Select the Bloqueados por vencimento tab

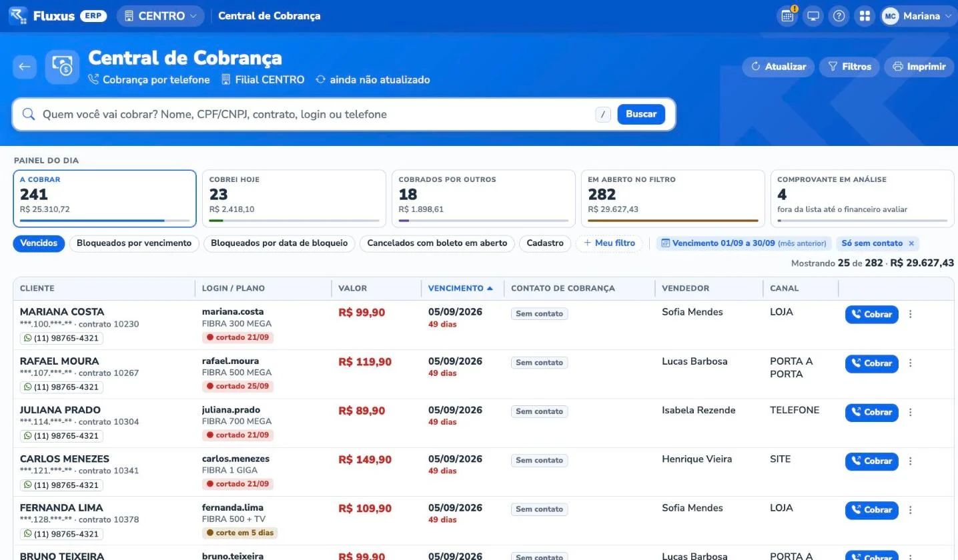(x=134, y=243)
